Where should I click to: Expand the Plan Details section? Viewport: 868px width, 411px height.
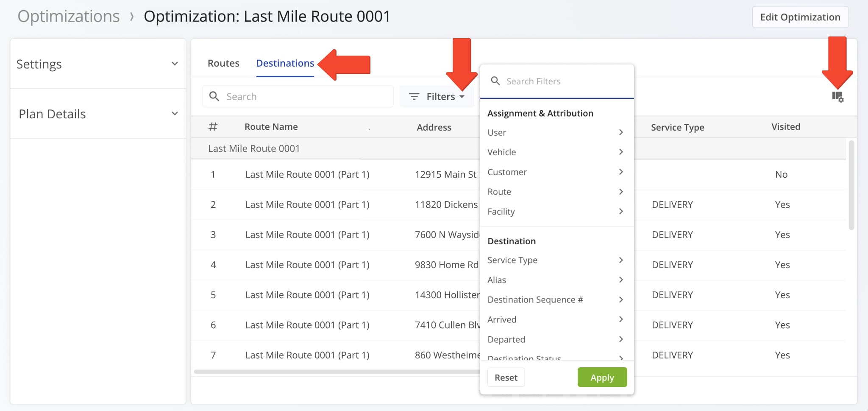(175, 114)
